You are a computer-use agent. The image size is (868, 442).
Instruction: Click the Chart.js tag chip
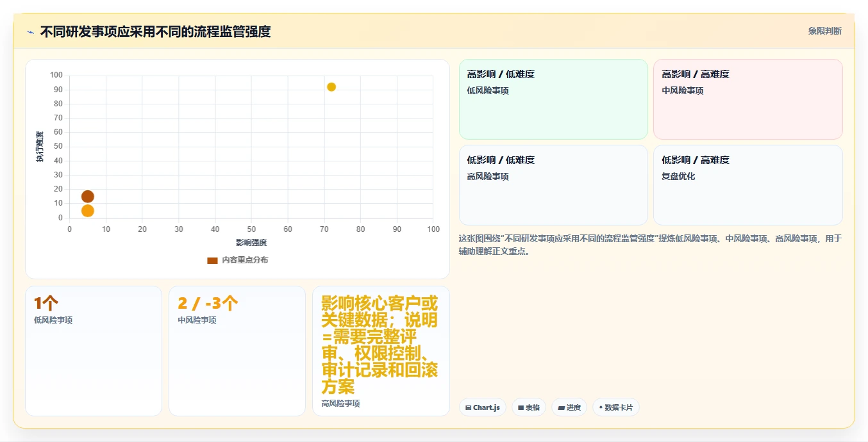tap(483, 407)
